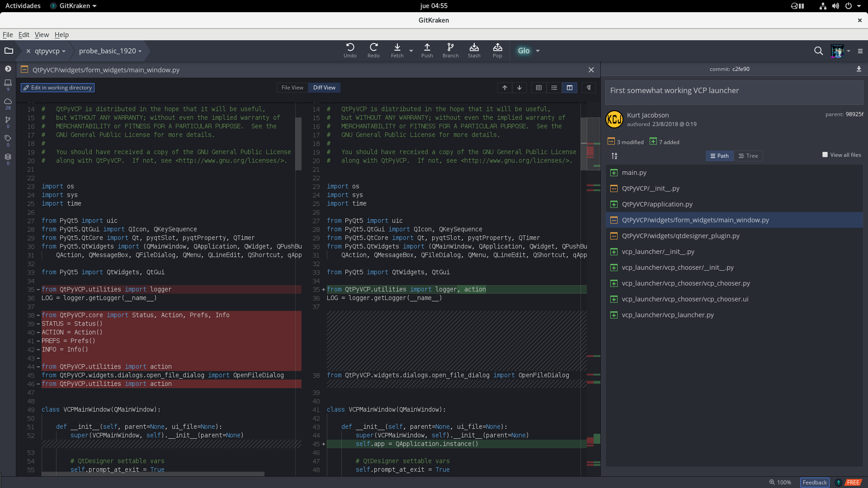This screenshot has width=868, height=488.
Task: Open the Local branches sidebar icon
Action: (8, 85)
